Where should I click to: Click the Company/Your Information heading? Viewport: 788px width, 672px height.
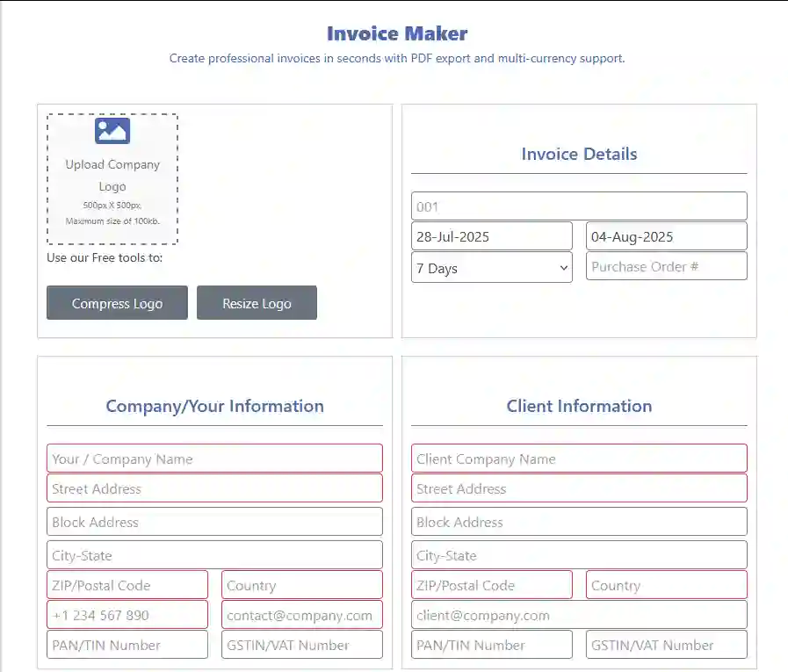click(x=214, y=406)
